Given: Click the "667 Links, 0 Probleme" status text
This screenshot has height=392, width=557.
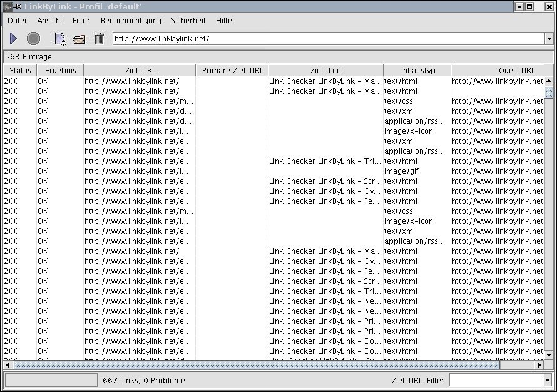Looking at the screenshot, I should (x=144, y=381).
